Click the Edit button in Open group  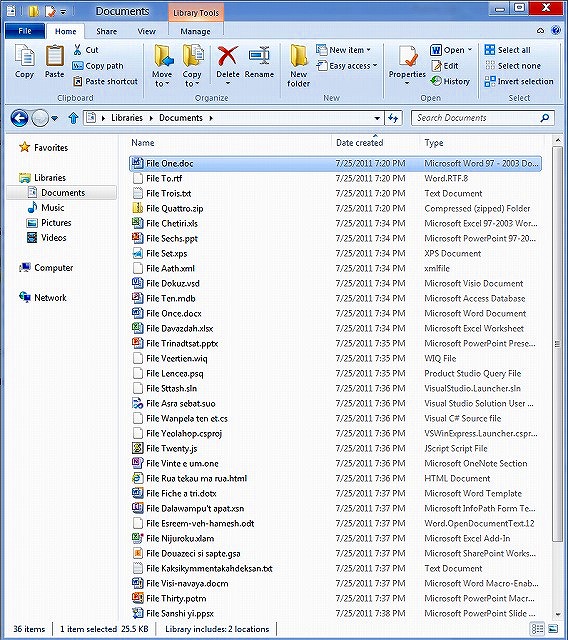pos(445,66)
